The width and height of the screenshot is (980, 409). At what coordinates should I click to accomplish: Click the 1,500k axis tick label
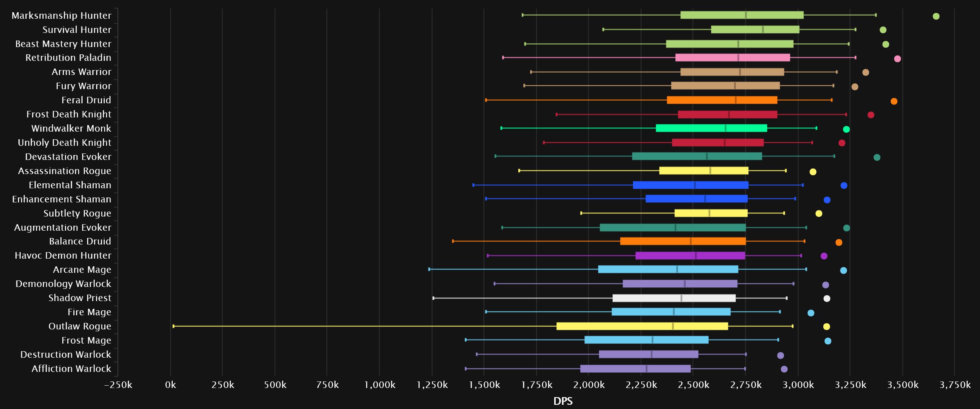484,385
